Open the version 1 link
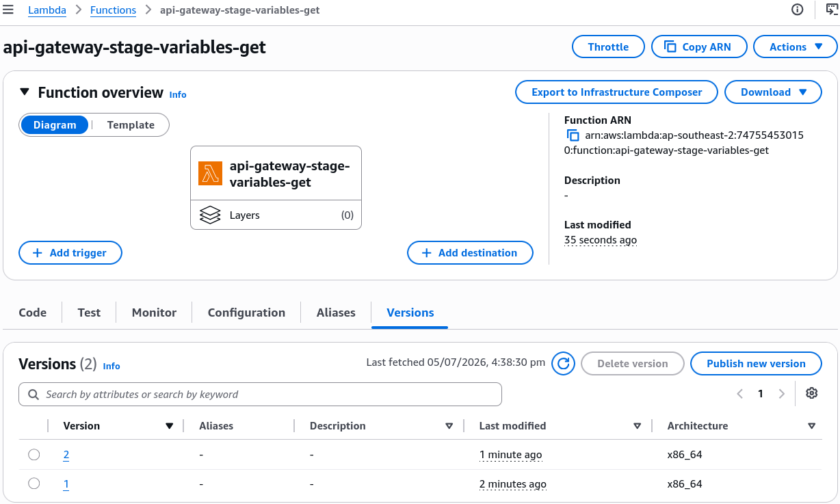This screenshot has width=840, height=504. point(66,484)
